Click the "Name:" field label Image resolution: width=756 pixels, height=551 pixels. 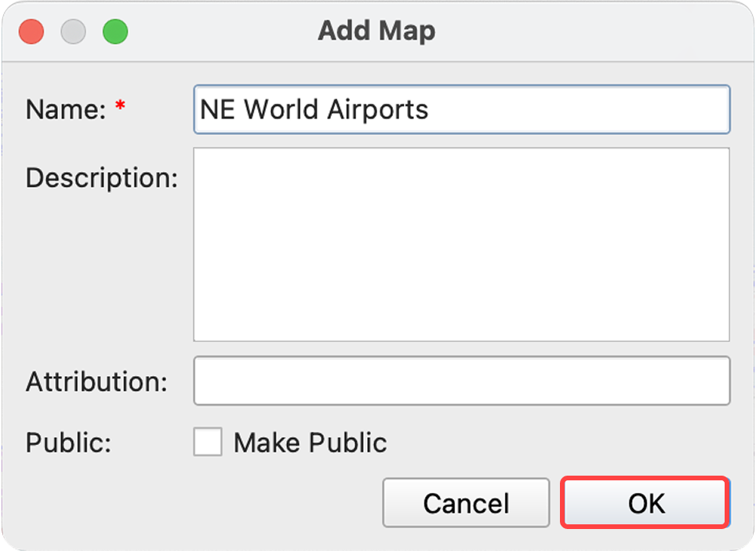tap(66, 109)
